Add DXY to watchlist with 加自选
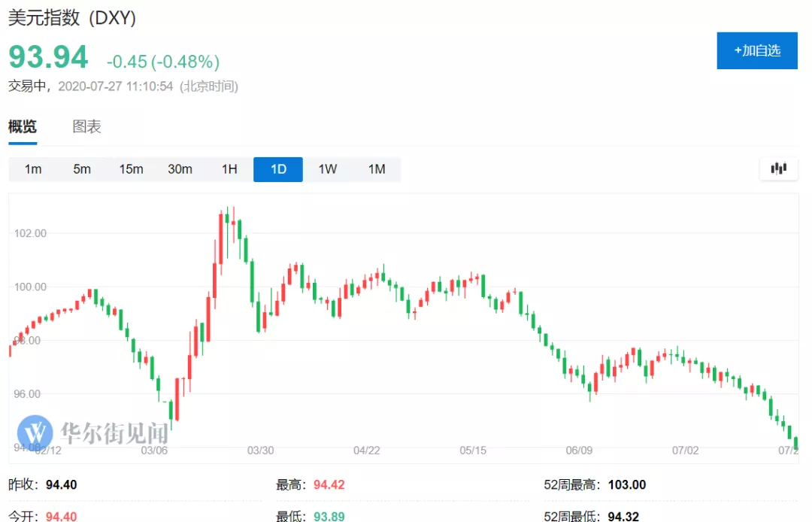Image resolution: width=812 pixels, height=522 pixels. (756, 50)
